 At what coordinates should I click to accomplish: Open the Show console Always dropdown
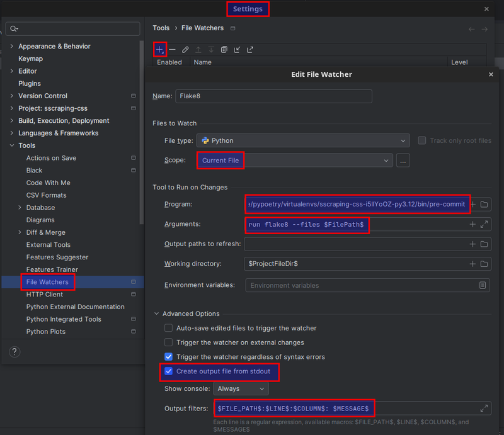pos(241,389)
